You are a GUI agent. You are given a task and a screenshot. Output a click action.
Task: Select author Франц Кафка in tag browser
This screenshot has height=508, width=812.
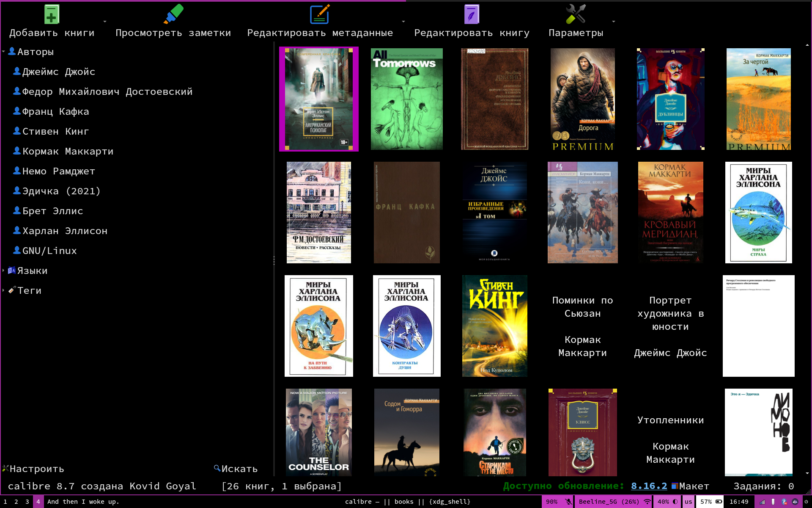point(55,111)
